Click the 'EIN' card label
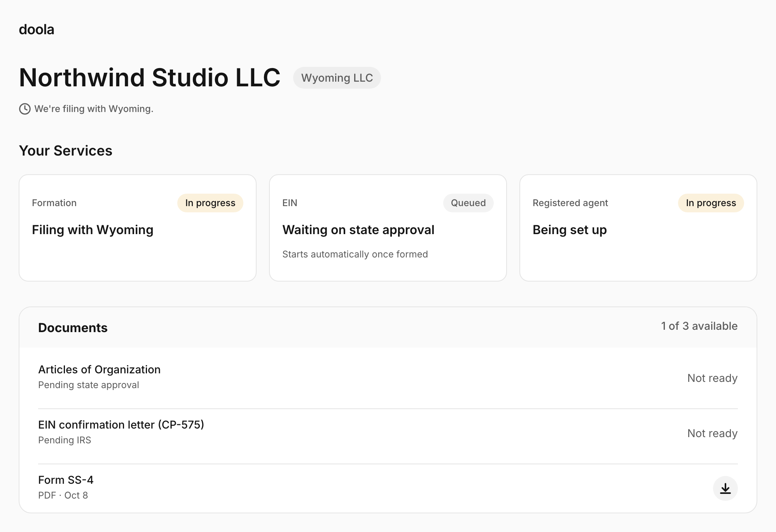 click(x=290, y=203)
